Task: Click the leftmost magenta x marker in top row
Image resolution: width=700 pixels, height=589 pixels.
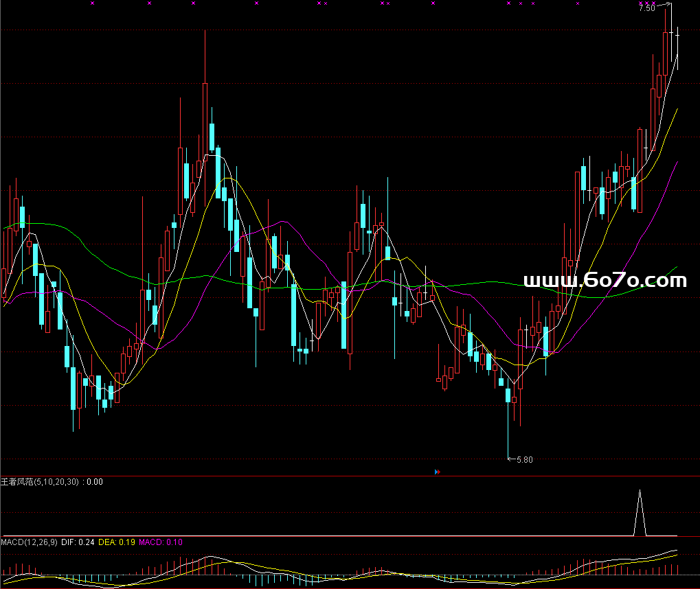Action: pos(93,3)
